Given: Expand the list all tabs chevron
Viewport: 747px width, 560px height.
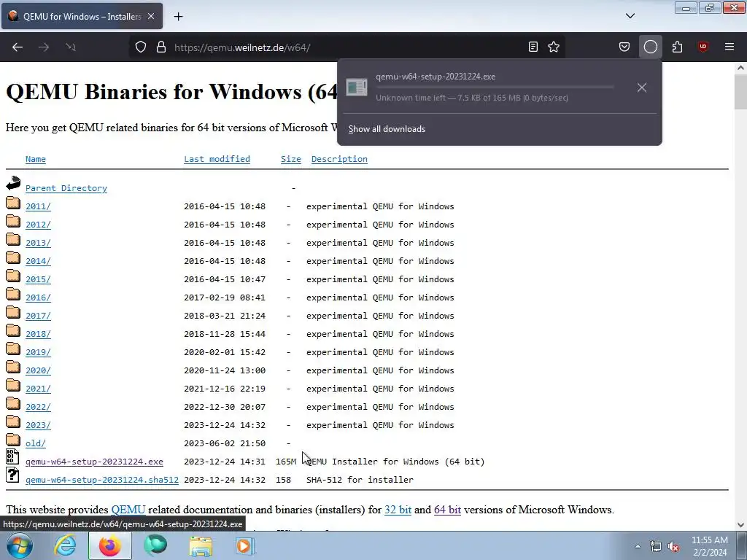Looking at the screenshot, I should click(630, 16).
